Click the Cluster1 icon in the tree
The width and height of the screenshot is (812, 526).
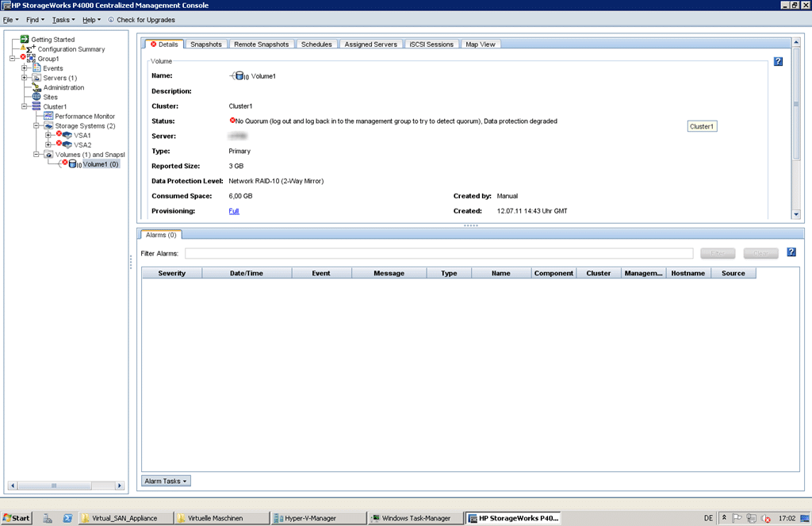click(x=36, y=106)
